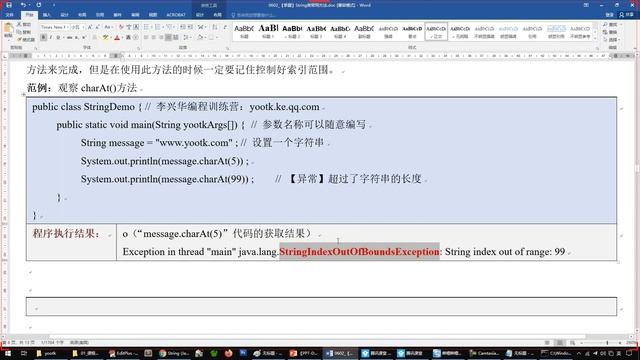Viewport: 640px width, 360px height.
Task: Switch to the 审阅 Review tab
Action: point(135,15)
